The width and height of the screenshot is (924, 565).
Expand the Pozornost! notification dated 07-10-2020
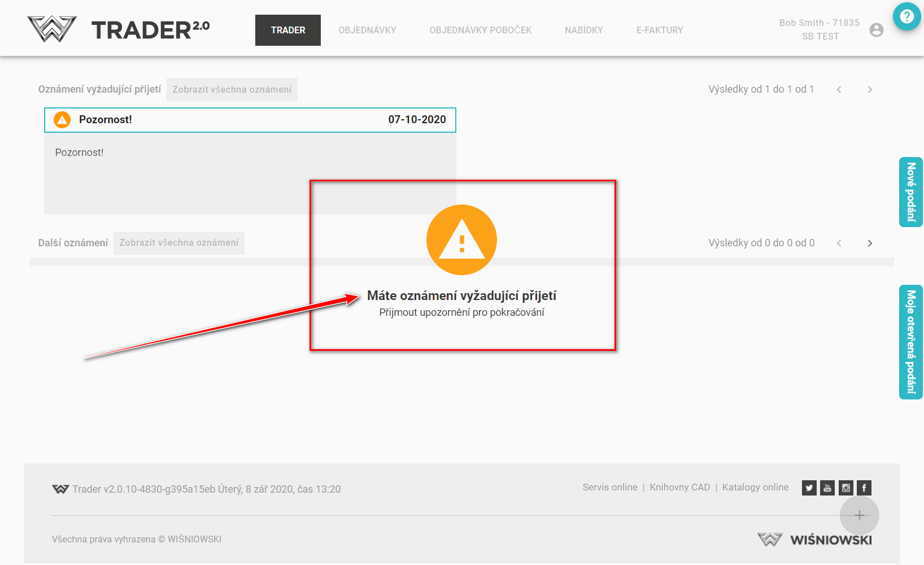coord(250,120)
